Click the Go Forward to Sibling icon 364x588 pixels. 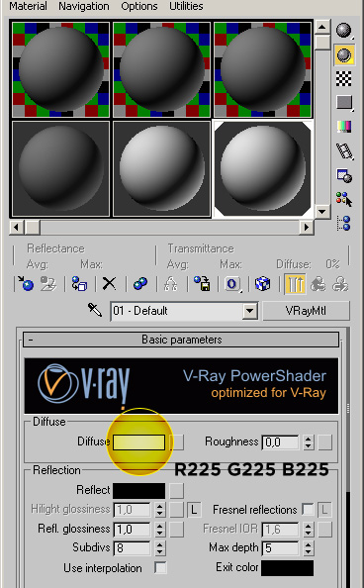tap(341, 284)
